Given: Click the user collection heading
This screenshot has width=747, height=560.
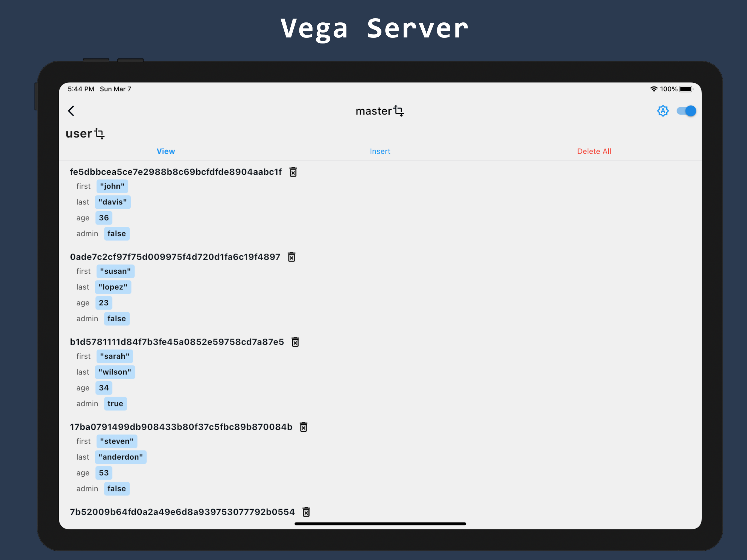Looking at the screenshot, I should (79, 134).
